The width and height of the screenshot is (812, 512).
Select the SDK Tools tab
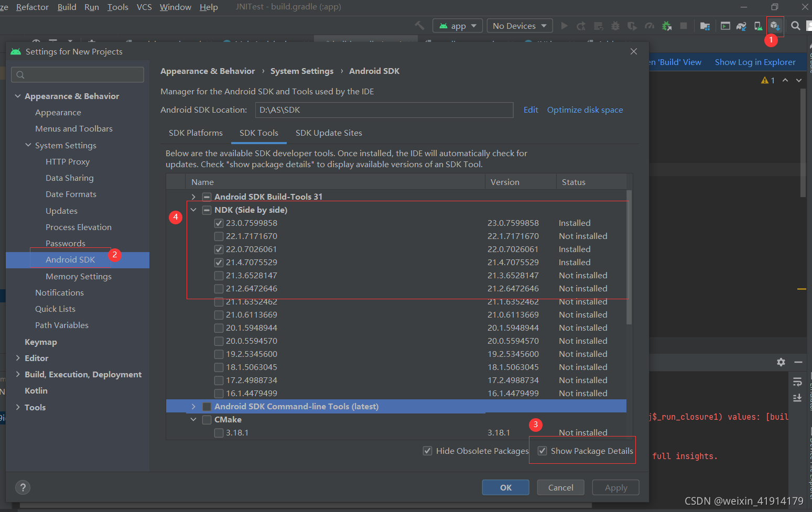pyautogui.click(x=259, y=133)
